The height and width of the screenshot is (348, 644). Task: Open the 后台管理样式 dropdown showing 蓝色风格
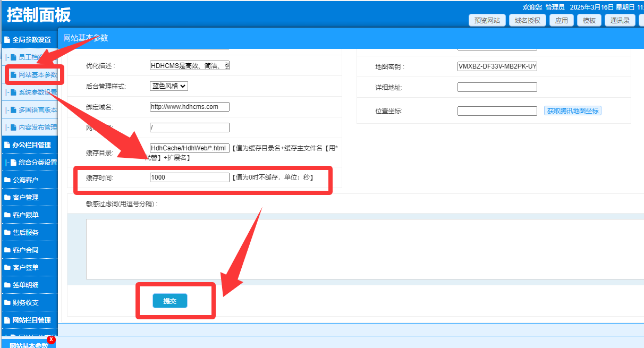click(169, 86)
